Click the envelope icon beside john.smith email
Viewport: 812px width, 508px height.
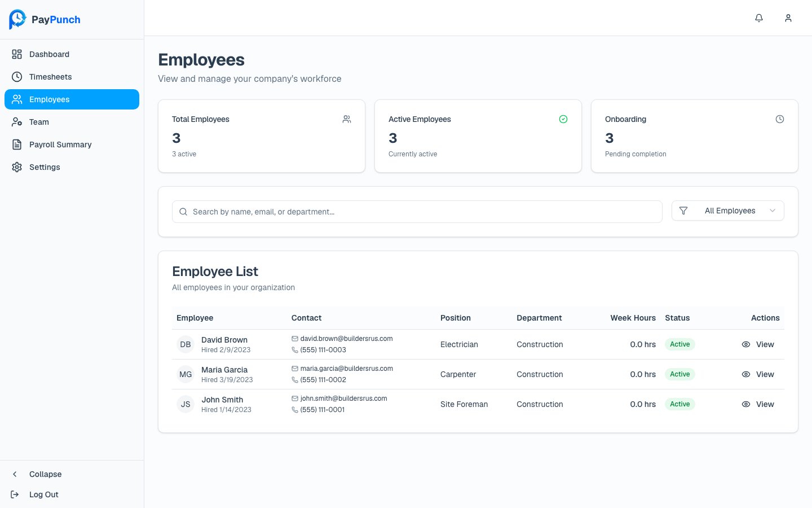[295, 398]
